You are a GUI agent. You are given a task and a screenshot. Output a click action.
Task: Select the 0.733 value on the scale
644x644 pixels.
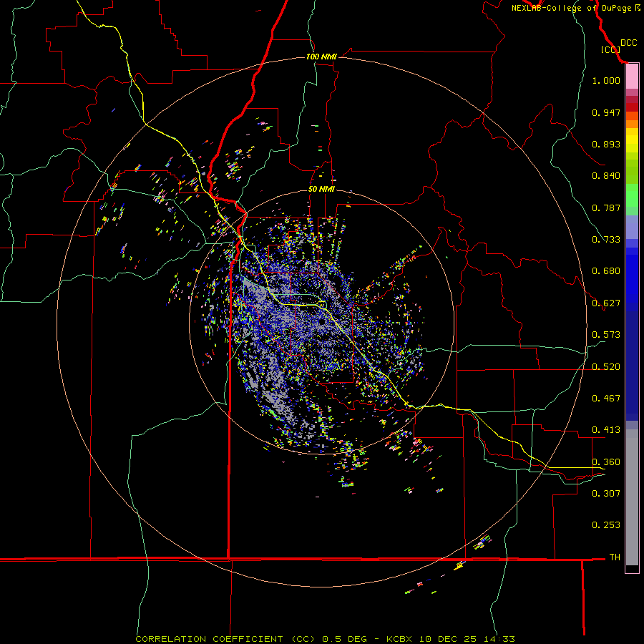pos(606,240)
